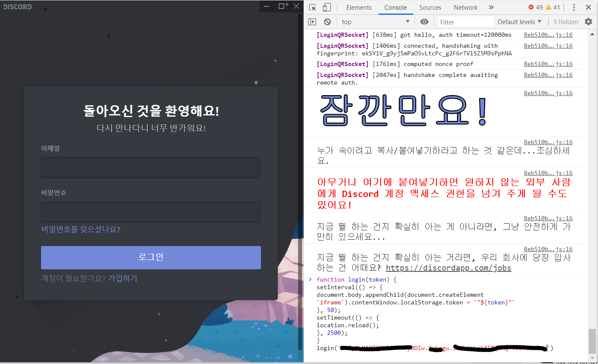Click the 돌아오신 것을 환영해요! heading

point(151,111)
